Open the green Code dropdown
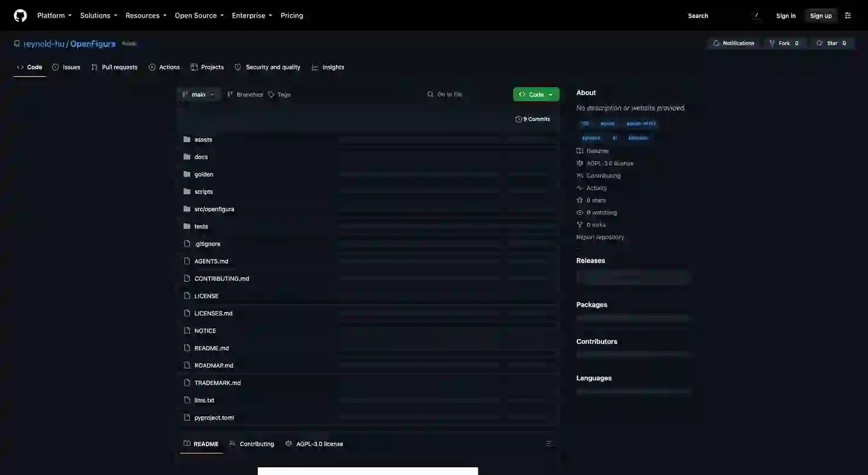868x475 pixels. click(x=536, y=95)
